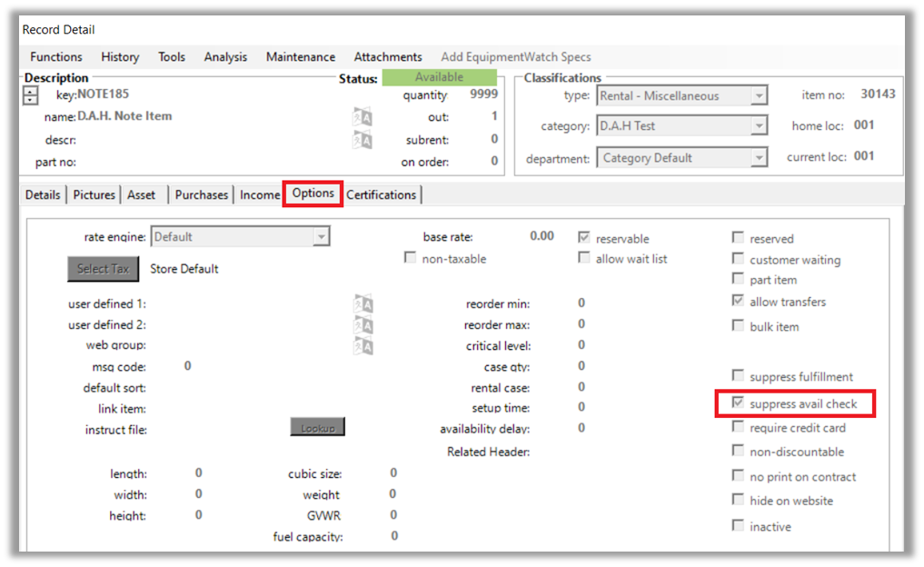
Task: Click record key up/down stepper
Action: click(x=31, y=95)
